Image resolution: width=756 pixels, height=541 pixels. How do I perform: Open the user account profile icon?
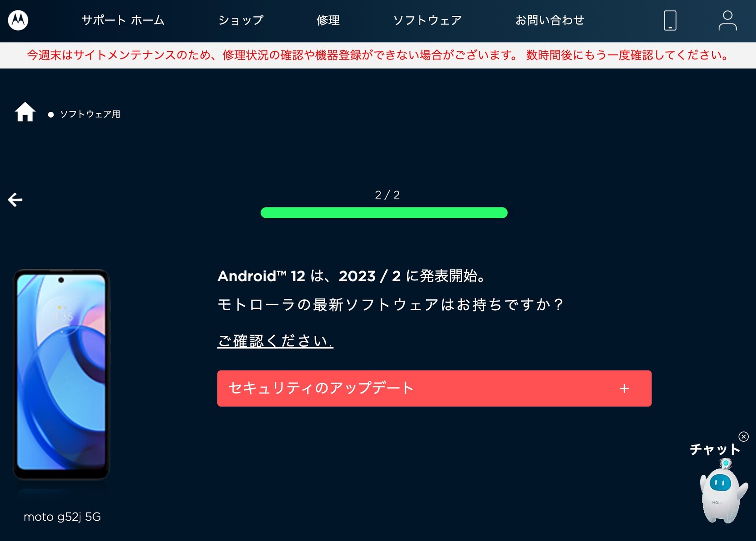coord(727,20)
